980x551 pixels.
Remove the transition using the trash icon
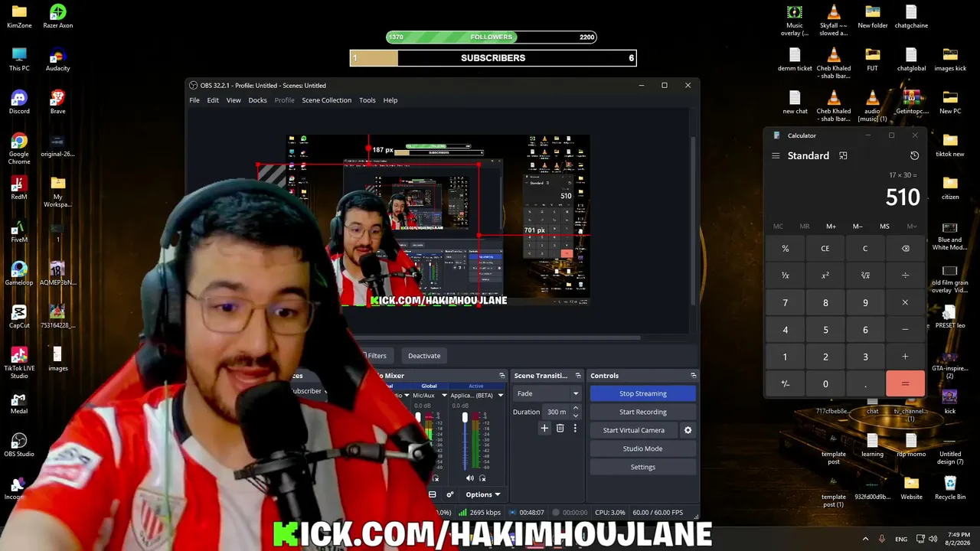560,429
